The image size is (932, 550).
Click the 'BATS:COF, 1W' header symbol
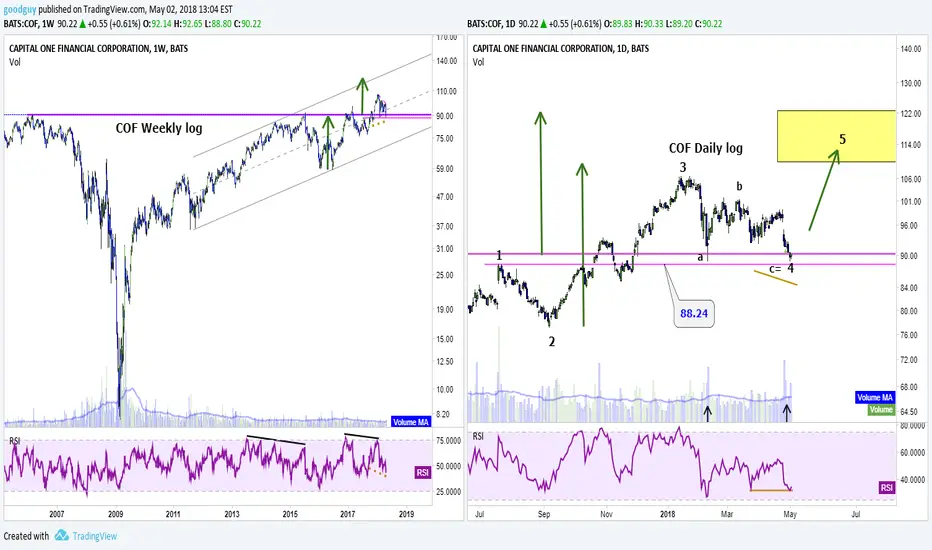coord(29,24)
